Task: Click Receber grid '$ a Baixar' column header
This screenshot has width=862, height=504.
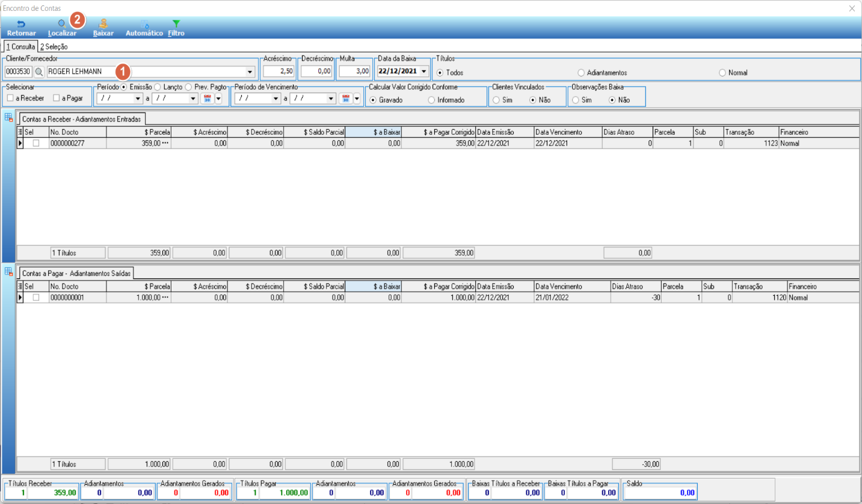Action: [374, 132]
